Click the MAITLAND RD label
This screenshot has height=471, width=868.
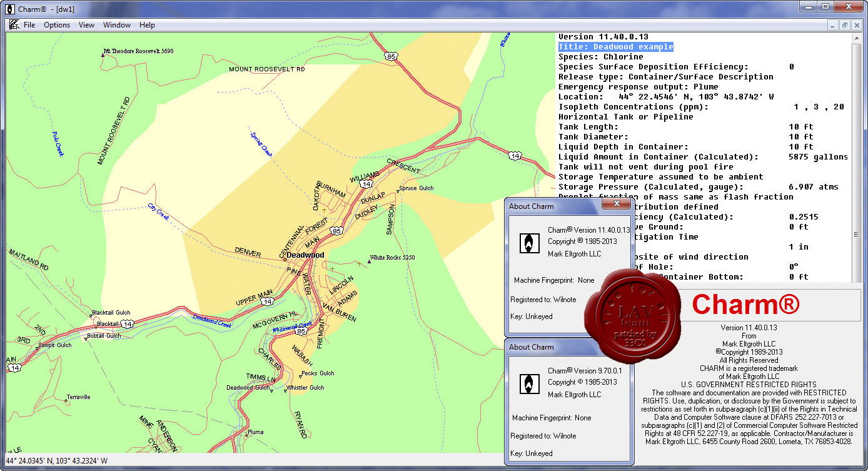tap(29, 260)
